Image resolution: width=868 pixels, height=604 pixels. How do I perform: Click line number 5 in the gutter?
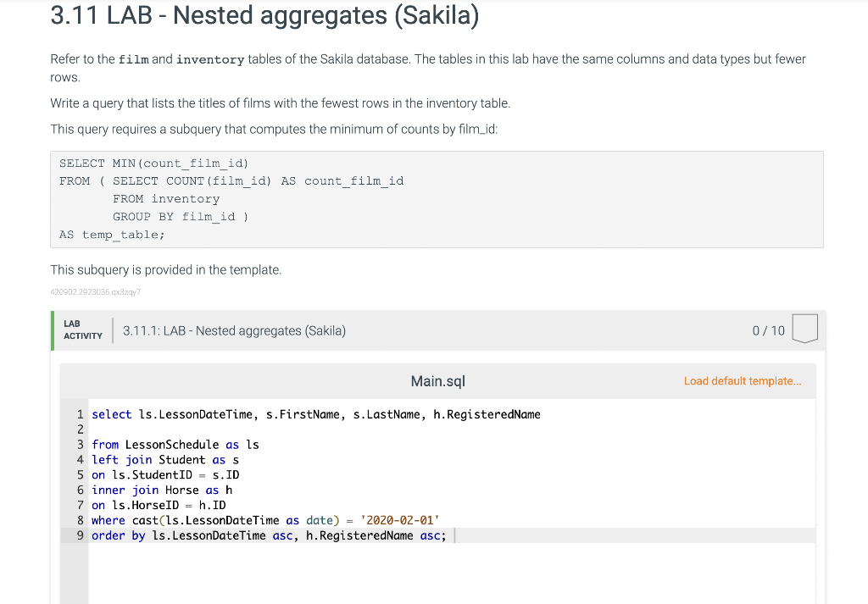[79, 474]
